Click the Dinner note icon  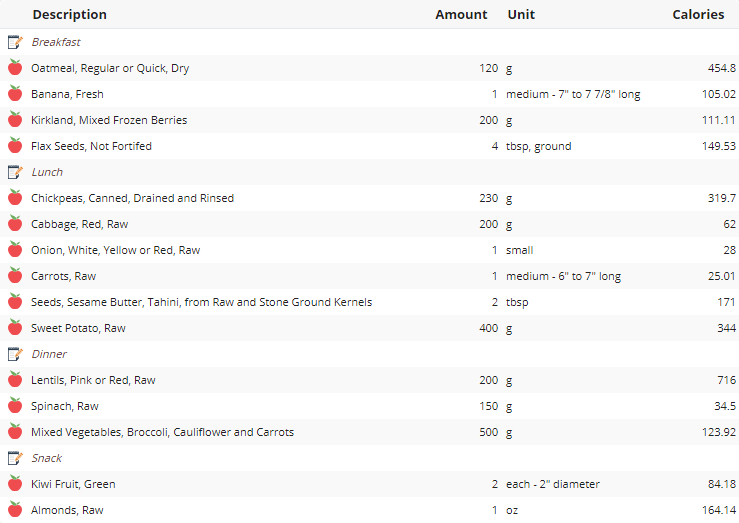[x=15, y=354]
